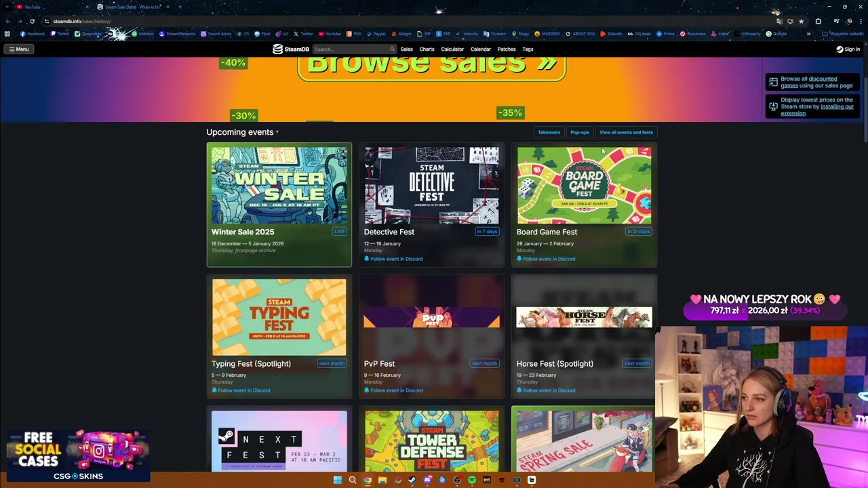Follow Typing Fest event in Discord
This screenshot has width=868, height=488.
coord(241,390)
